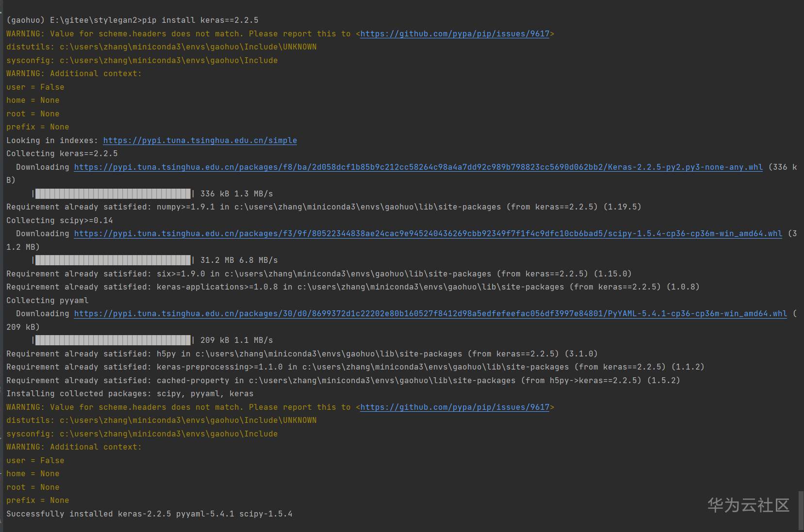Viewport: 804px width, 532px height.
Task: Click the "Collecting scipy>=0.14" line
Action: 59,221
